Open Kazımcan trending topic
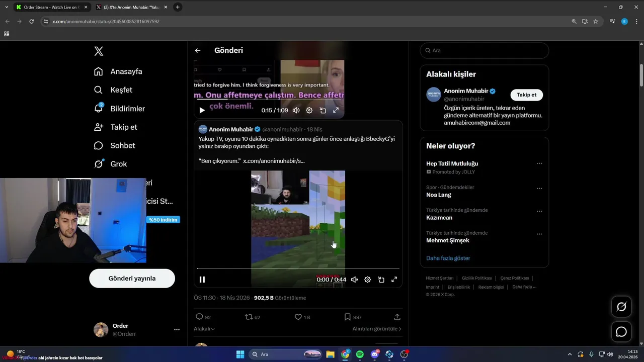644x362 pixels. click(x=439, y=218)
